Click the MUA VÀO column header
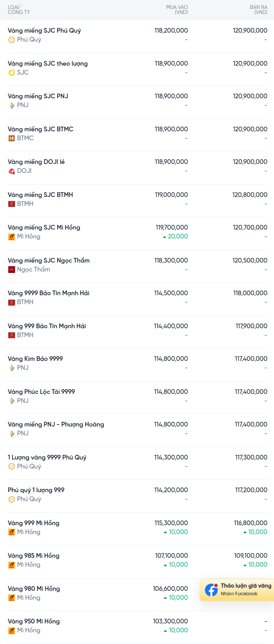Screen dimensions: 274x644 [x=177, y=10]
